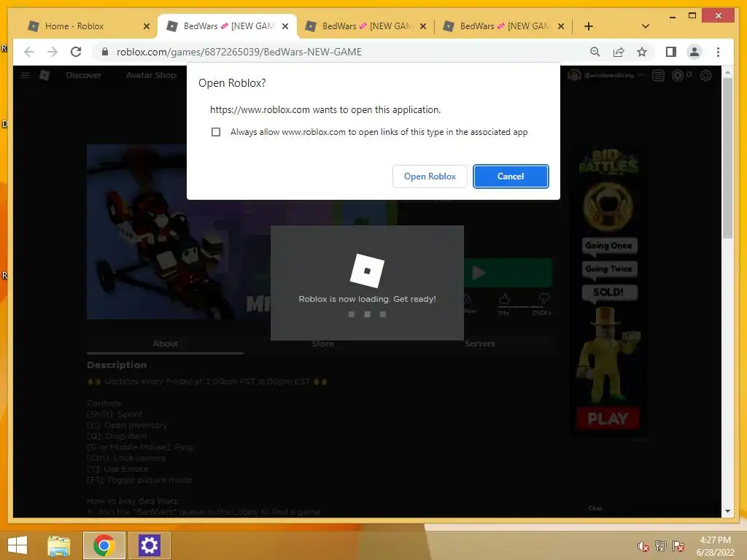Image resolution: width=747 pixels, height=560 pixels.
Task: Open the Chrome profile menu
Action: pos(694,52)
